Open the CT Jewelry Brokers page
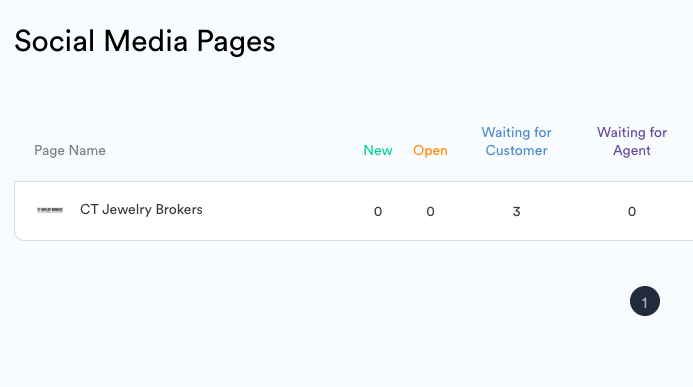 pos(141,209)
